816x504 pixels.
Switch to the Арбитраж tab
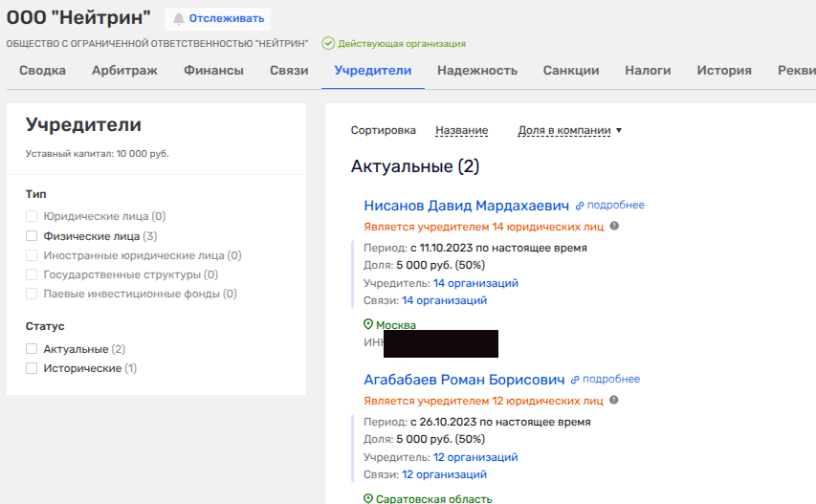(x=124, y=70)
